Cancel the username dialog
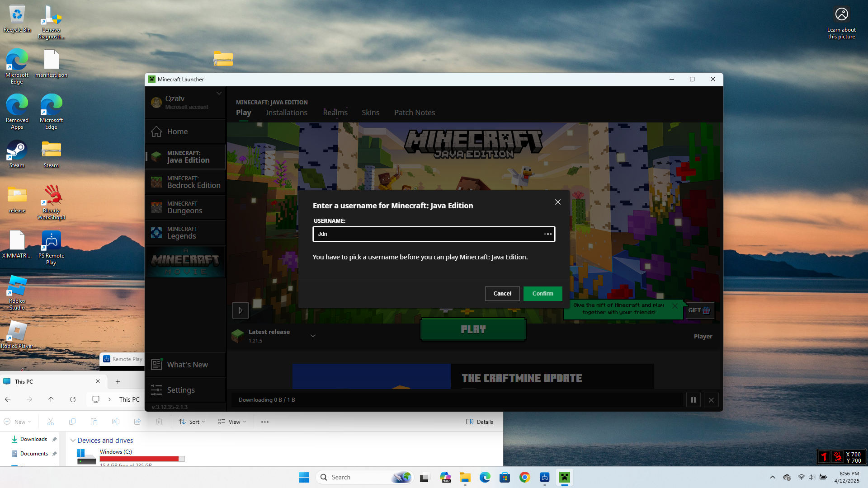The height and width of the screenshot is (488, 868). 502,294
